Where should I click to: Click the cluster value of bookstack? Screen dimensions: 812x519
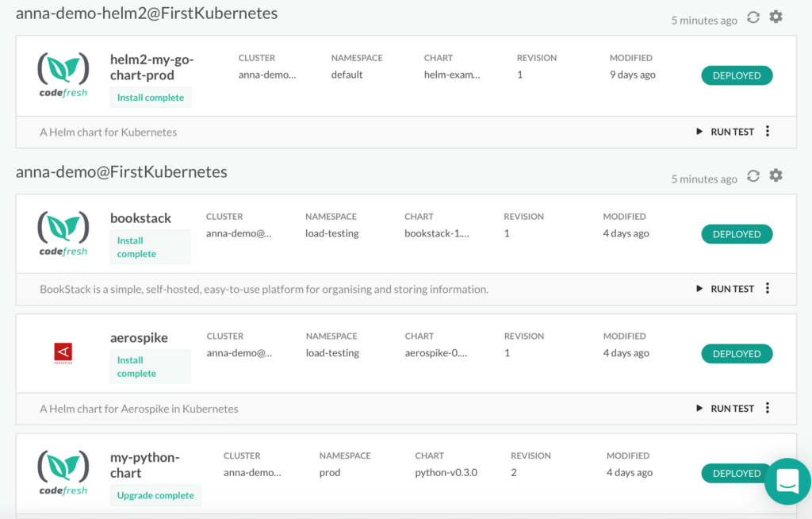(x=239, y=233)
